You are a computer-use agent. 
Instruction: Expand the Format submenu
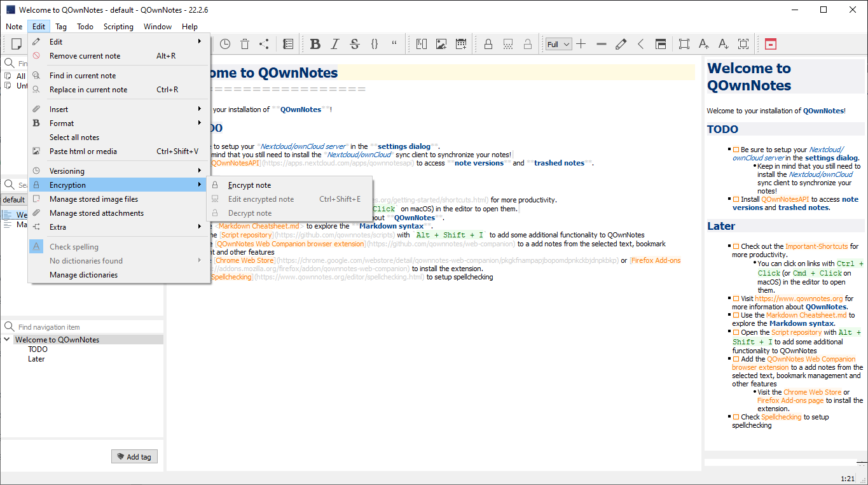(119, 123)
